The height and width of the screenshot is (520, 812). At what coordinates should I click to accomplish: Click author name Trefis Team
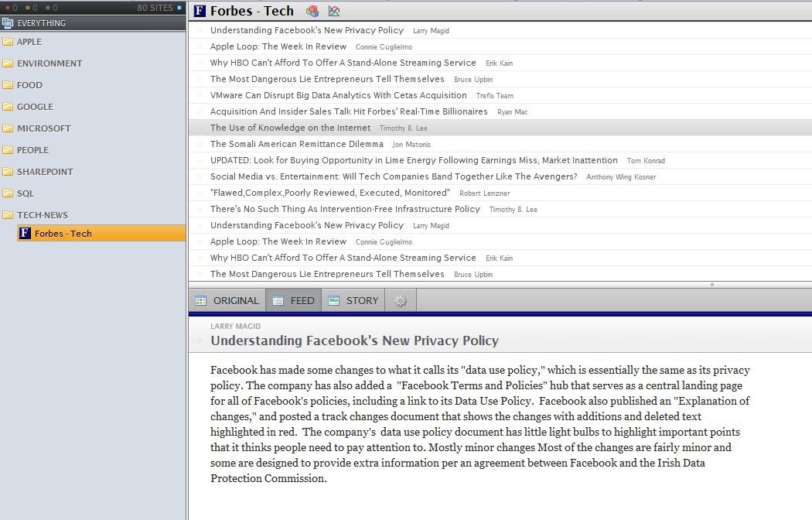(x=495, y=96)
